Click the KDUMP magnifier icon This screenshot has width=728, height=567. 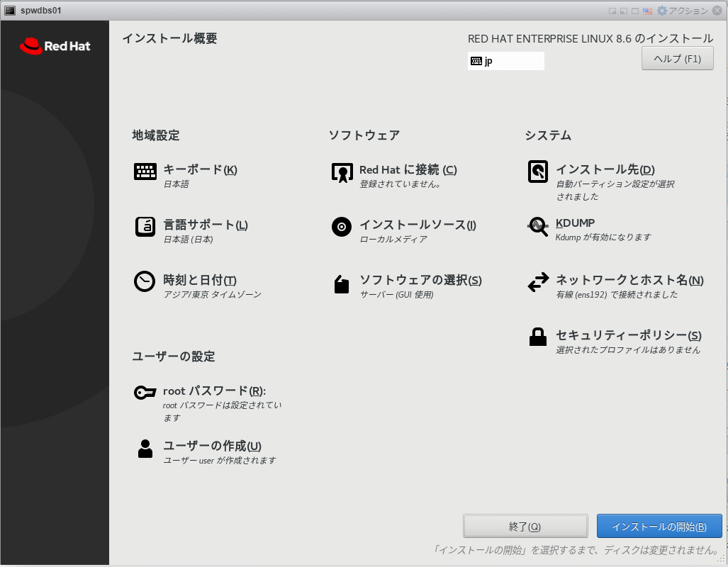(x=538, y=226)
